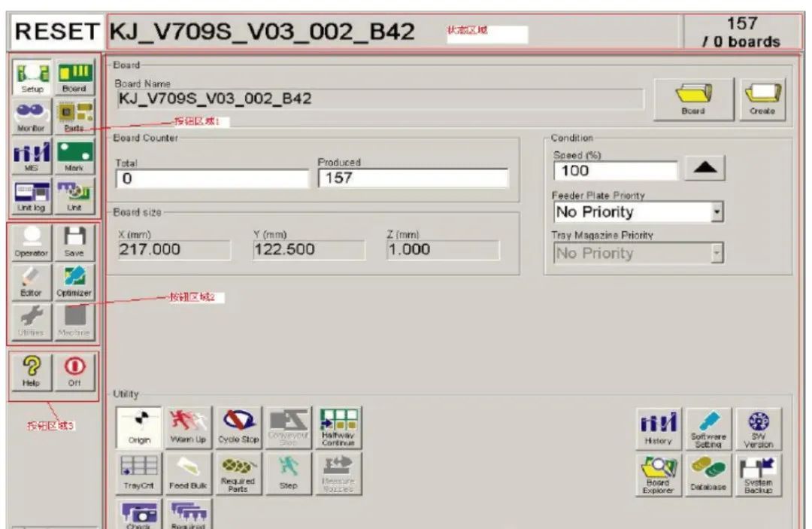Open the Mark settings icon
This screenshot has width=812, height=529.
click(74, 156)
